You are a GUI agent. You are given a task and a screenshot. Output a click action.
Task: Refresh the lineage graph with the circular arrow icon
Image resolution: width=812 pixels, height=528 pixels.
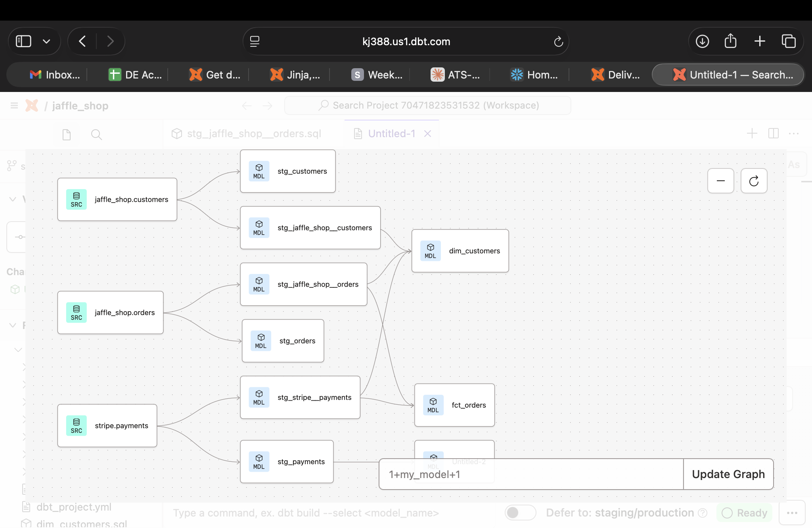click(754, 181)
